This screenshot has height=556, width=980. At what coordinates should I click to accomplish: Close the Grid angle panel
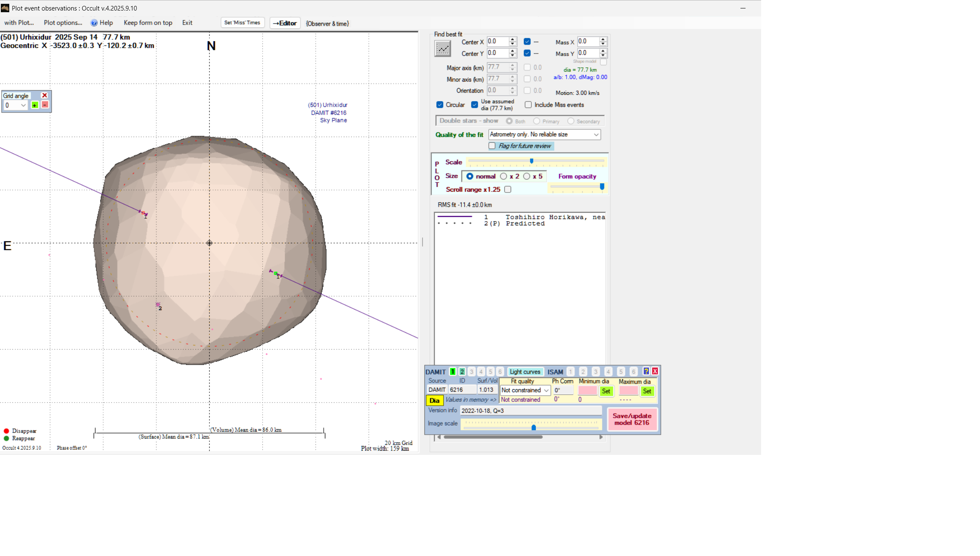pos(45,96)
